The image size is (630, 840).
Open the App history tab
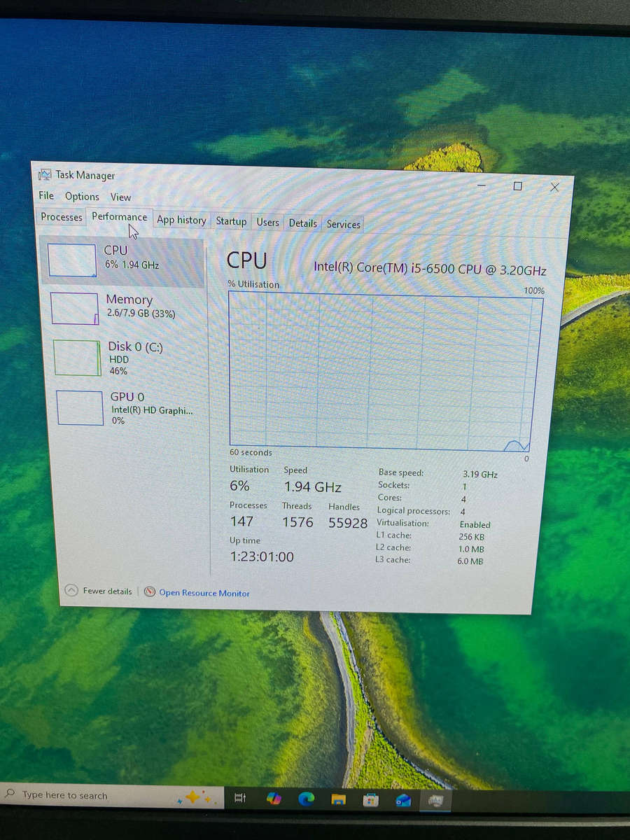click(x=181, y=220)
